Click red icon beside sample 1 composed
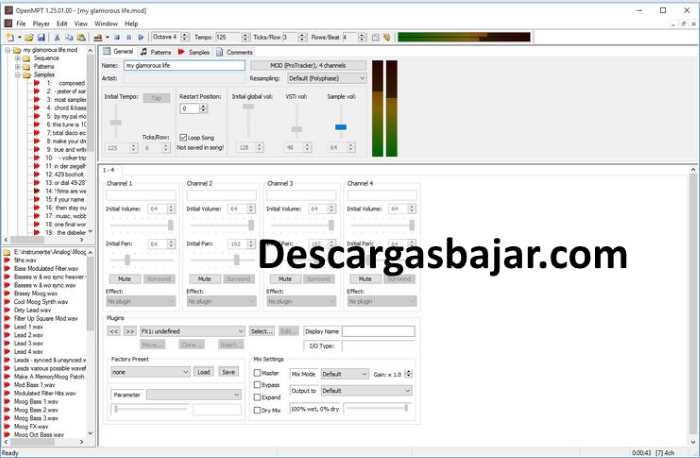This screenshot has height=458, width=700. click(37, 83)
